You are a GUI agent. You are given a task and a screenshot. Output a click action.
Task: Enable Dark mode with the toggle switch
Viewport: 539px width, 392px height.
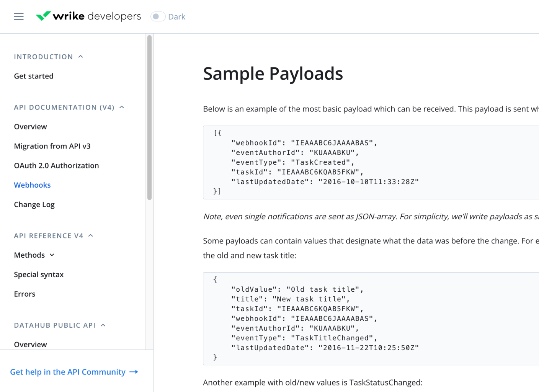click(157, 16)
